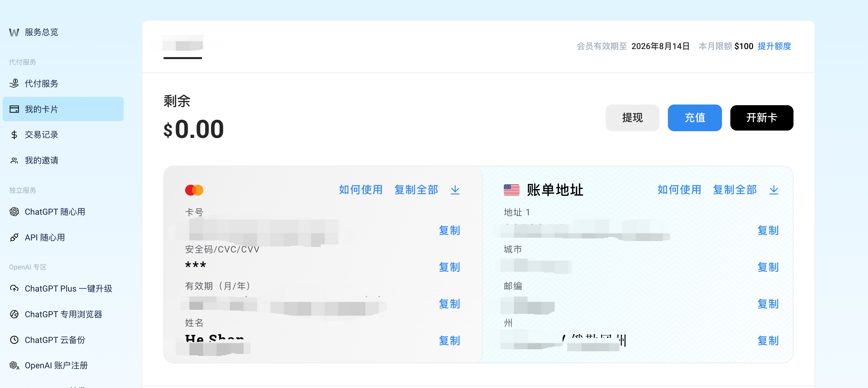Click 复制全部 in 账单地址 panel
The image size is (868, 388).
pos(735,190)
